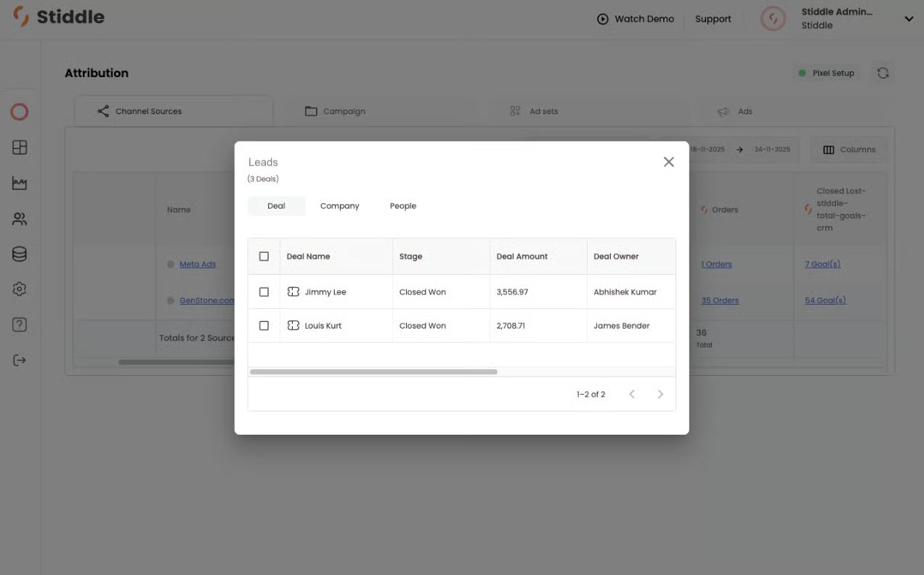Click the Stiddle Admin avatar icon
The image size is (924, 575).
(x=773, y=19)
